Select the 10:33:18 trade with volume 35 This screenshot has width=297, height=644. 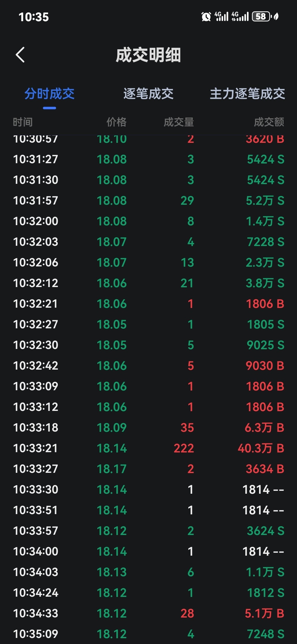point(148,428)
